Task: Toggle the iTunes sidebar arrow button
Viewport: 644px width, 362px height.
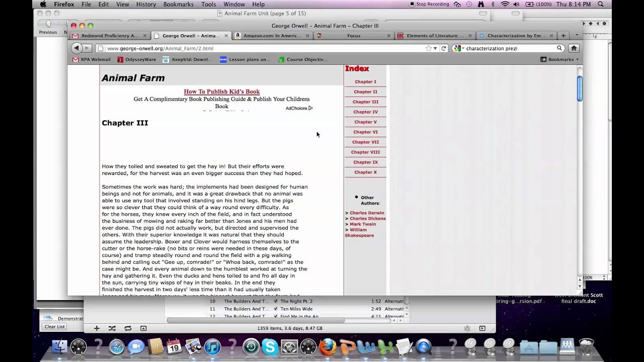Action: [482, 328]
